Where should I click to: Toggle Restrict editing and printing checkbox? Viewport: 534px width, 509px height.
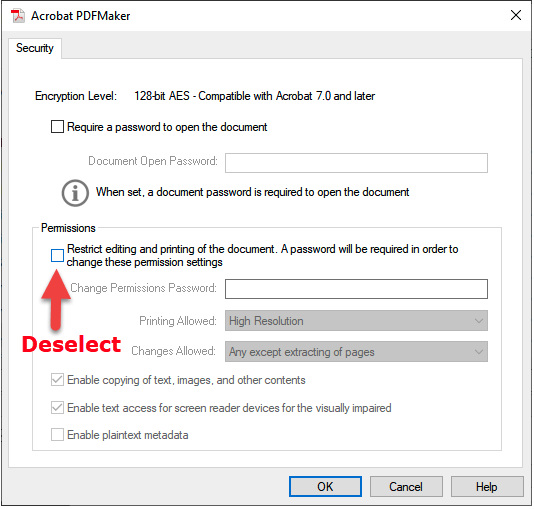tap(57, 255)
